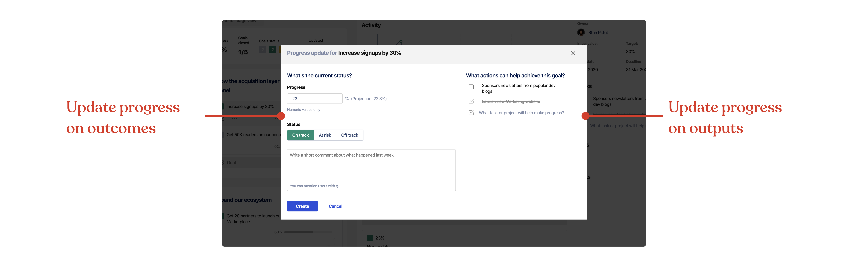Click the gray goals status badge 2
868x276 pixels.
click(x=263, y=50)
